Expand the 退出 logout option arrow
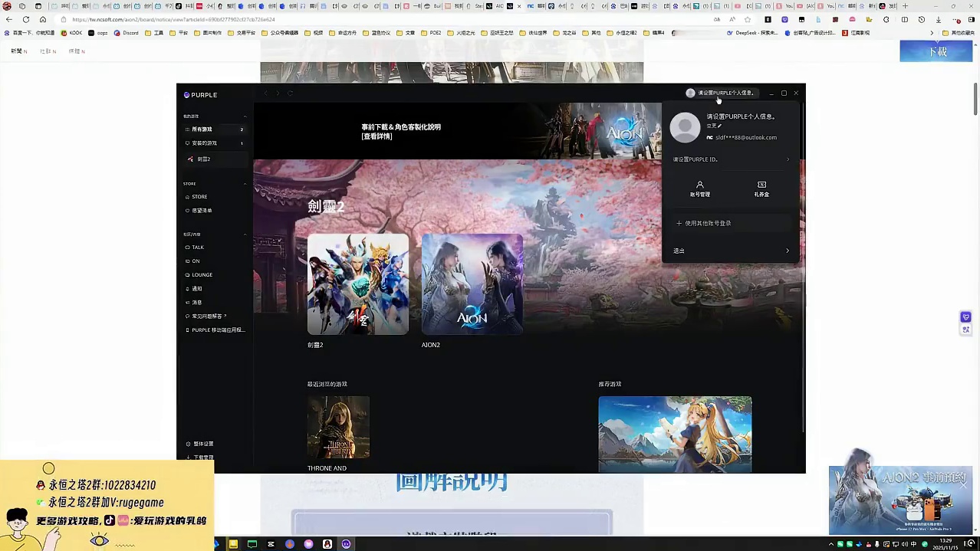Screen dimensions: 980x551 tap(787, 251)
